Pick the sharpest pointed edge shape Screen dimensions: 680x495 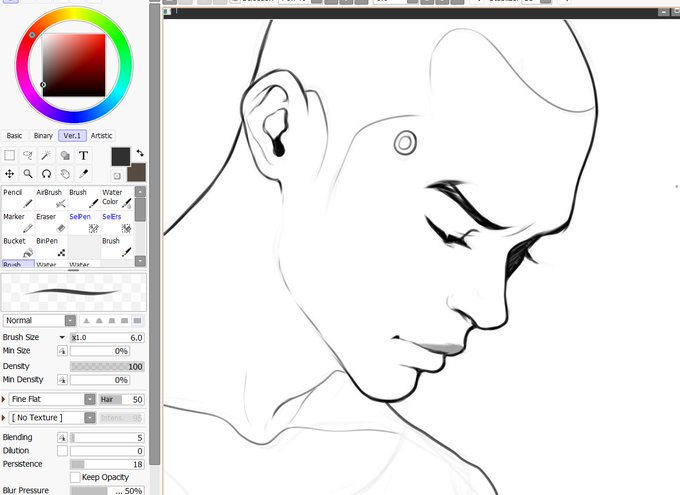click(86, 321)
